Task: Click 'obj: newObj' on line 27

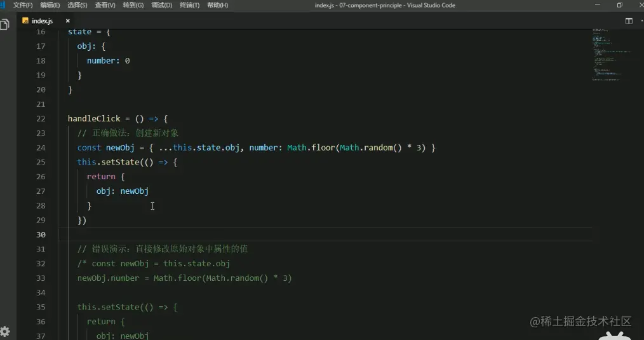Action: pos(123,191)
